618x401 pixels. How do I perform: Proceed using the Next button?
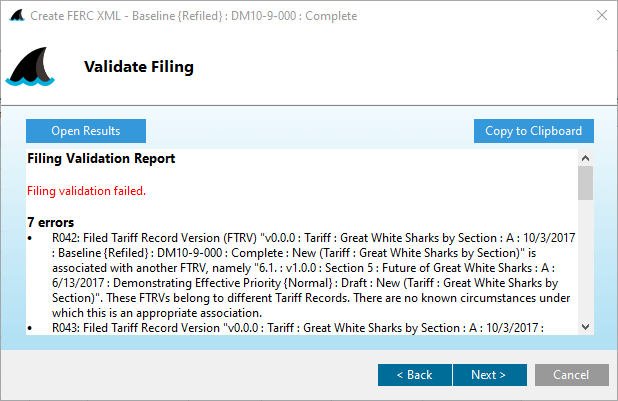pyautogui.click(x=490, y=375)
